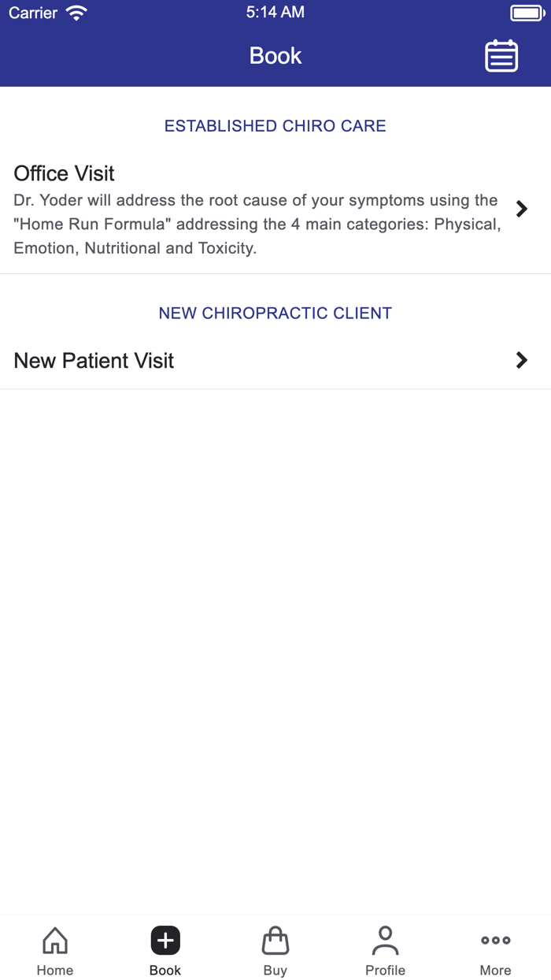
Task: Book a New Patient Visit appointment
Action: (260, 360)
